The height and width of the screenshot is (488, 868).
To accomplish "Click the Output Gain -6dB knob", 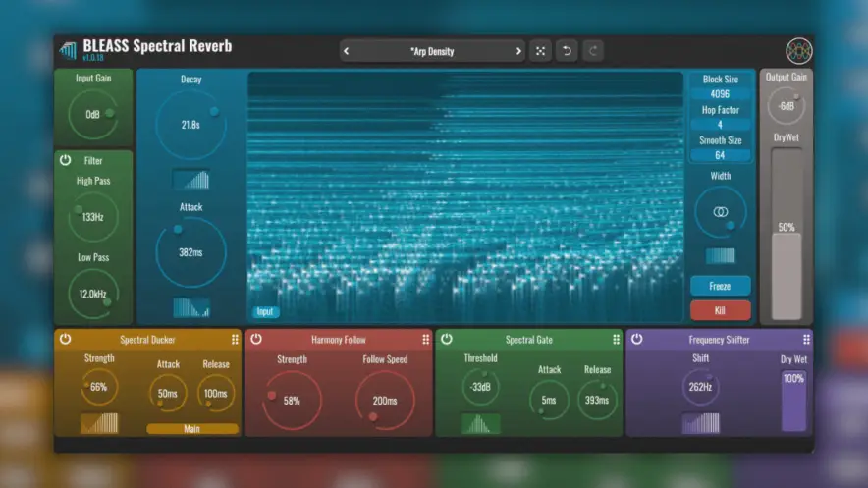I will 787,106.
